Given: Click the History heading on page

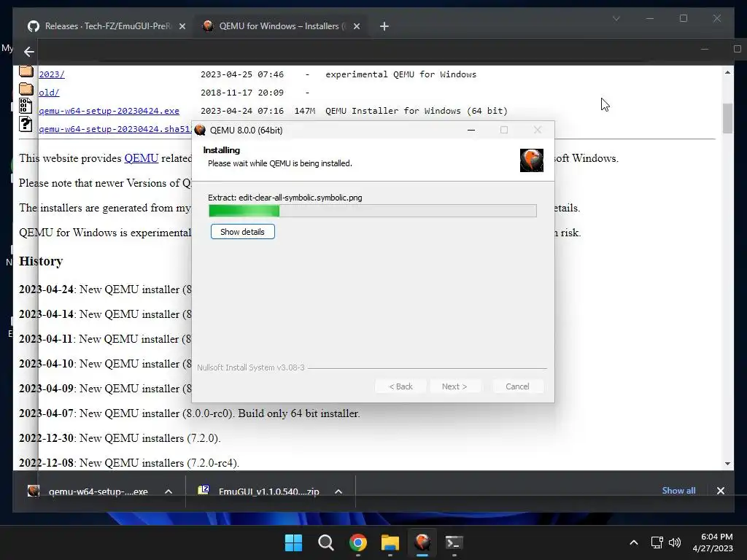Looking at the screenshot, I should [41, 261].
